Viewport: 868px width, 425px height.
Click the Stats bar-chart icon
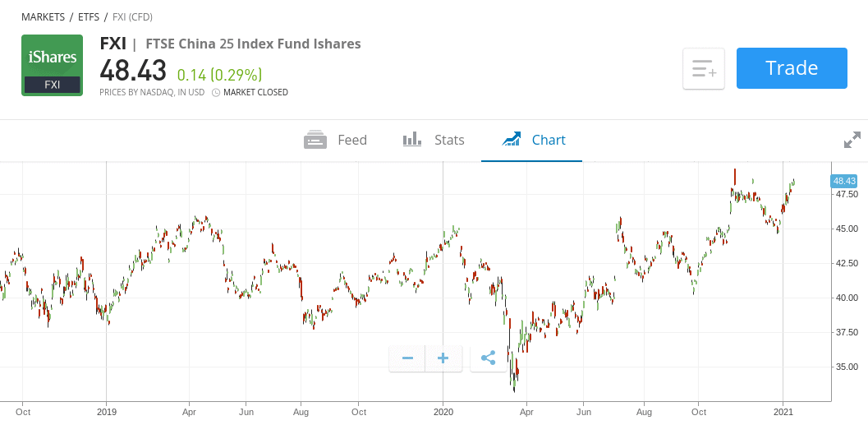coord(412,139)
